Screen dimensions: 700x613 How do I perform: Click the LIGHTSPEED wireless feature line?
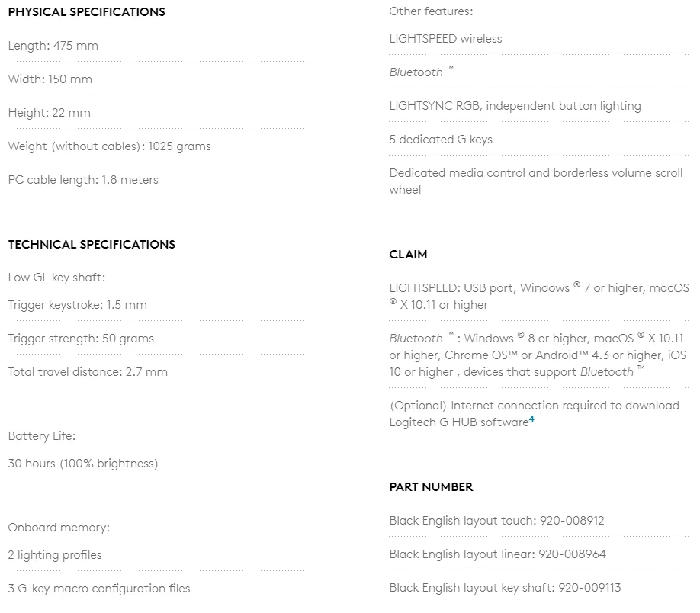(445, 39)
